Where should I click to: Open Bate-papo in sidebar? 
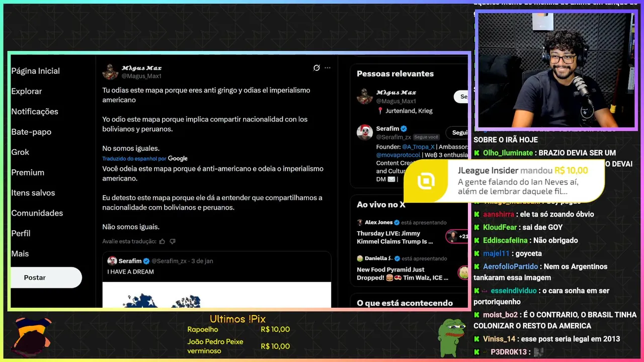pos(31,132)
